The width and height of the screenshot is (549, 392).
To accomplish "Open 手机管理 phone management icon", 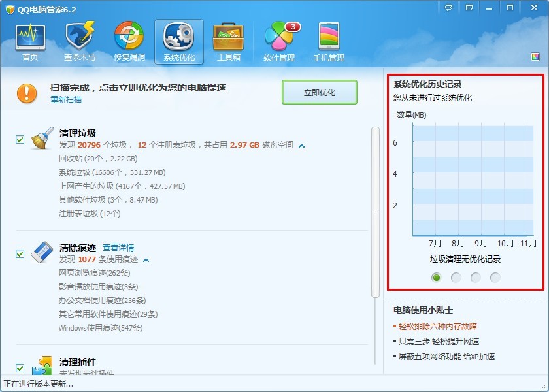I will (x=329, y=37).
